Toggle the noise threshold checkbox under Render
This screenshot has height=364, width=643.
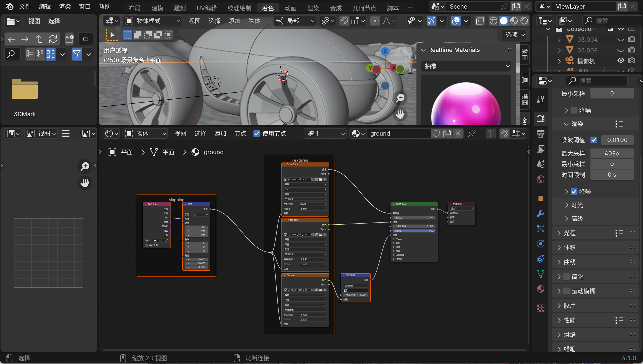594,140
